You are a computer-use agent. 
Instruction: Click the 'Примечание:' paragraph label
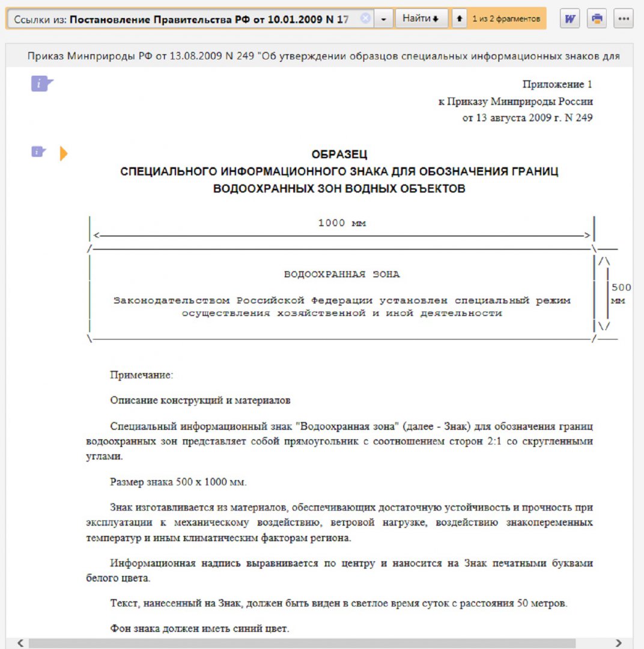point(141,375)
